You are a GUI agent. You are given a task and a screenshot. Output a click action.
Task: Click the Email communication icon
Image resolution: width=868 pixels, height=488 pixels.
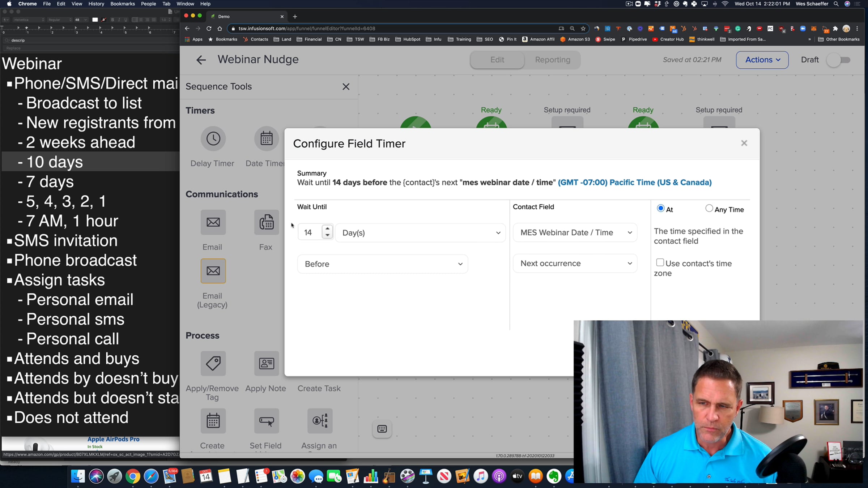tap(213, 222)
